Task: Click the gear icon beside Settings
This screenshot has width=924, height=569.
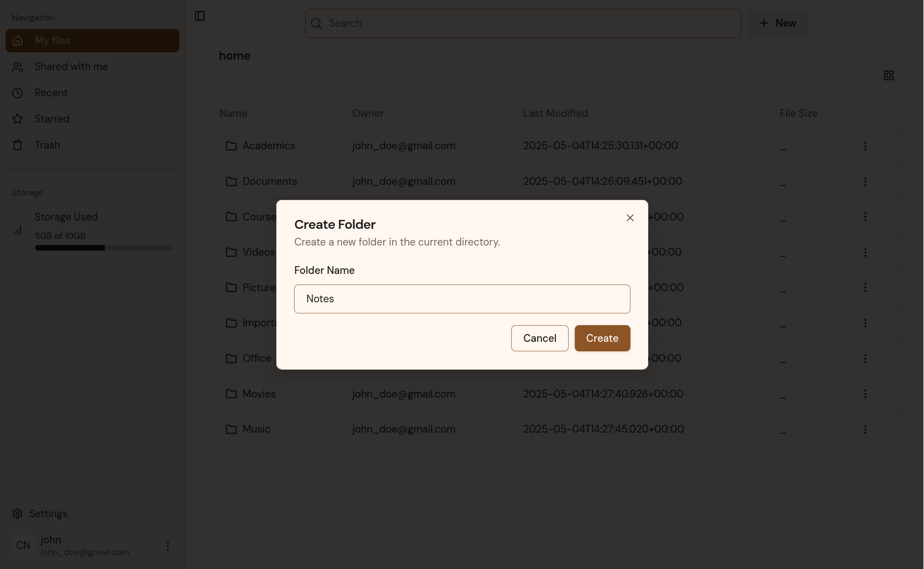Action: (x=18, y=514)
